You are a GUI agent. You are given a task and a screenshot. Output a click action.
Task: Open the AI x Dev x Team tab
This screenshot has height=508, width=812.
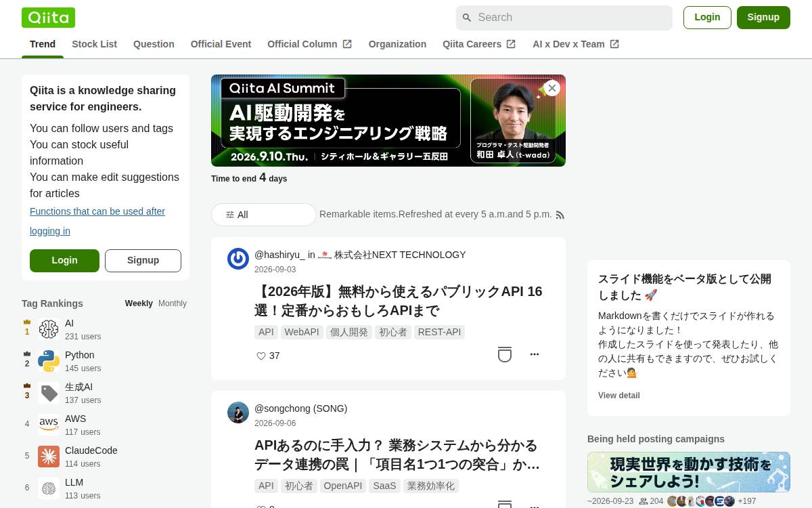(576, 44)
